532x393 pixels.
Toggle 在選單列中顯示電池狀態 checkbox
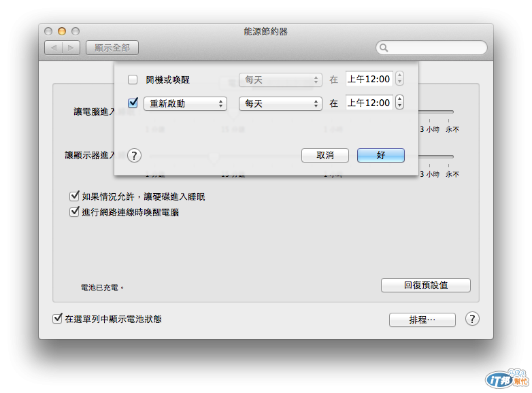(x=57, y=318)
